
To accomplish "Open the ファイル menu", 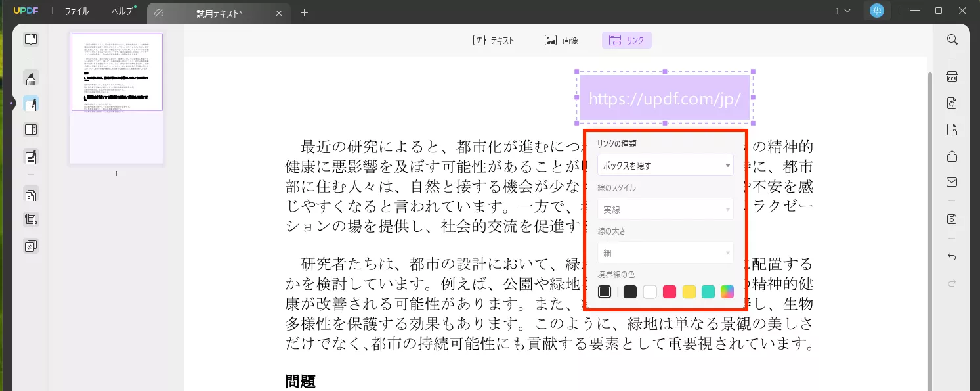I will tap(77, 11).
